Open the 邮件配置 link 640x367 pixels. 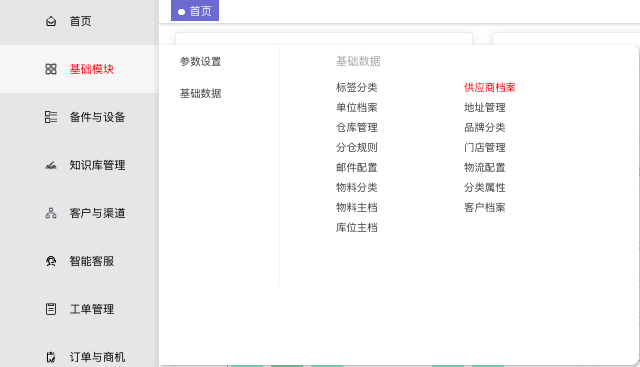tap(356, 167)
